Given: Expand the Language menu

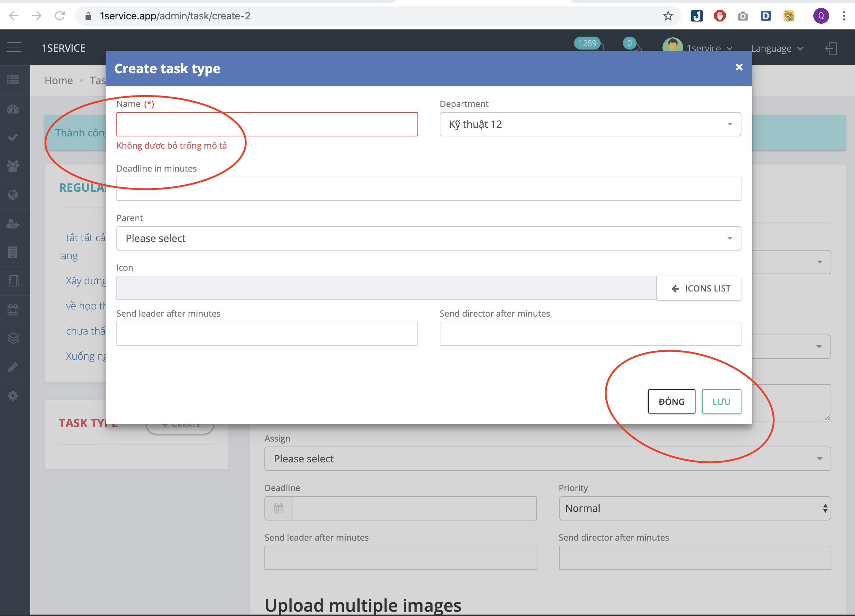Looking at the screenshot, I should pos(777,48).
